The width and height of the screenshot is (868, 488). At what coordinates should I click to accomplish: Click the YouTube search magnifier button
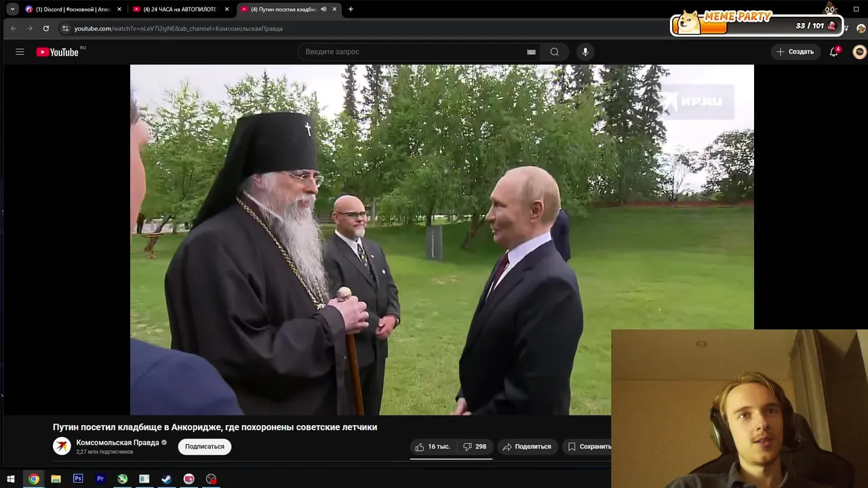(555, 52)
